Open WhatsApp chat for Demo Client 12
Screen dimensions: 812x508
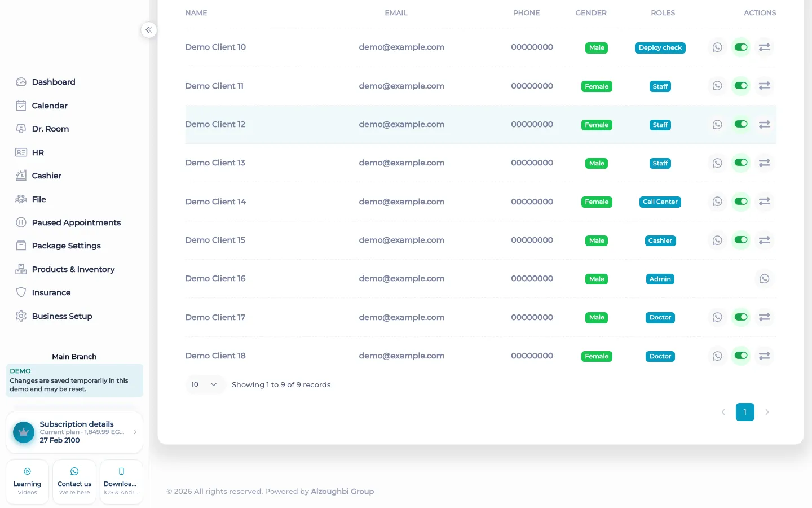click(x=717, y=125)
